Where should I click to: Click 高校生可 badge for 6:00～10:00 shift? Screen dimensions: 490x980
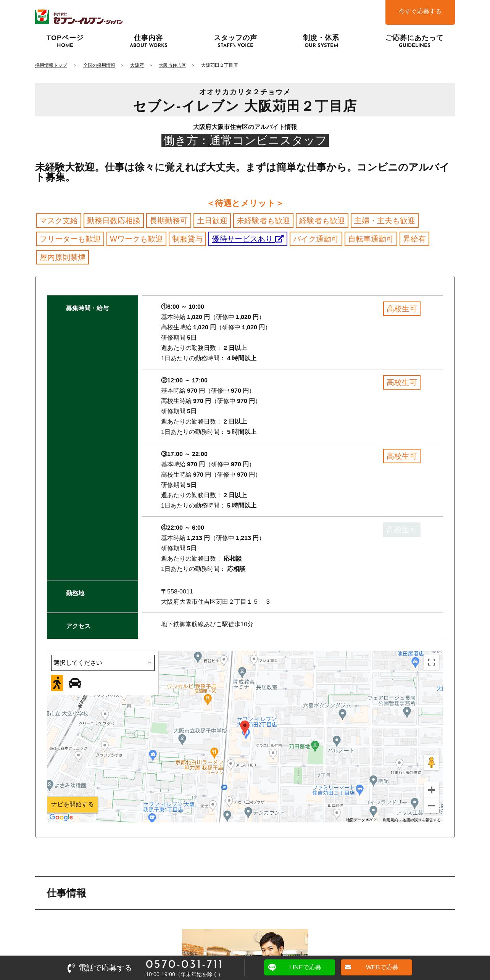pos(402,309)
